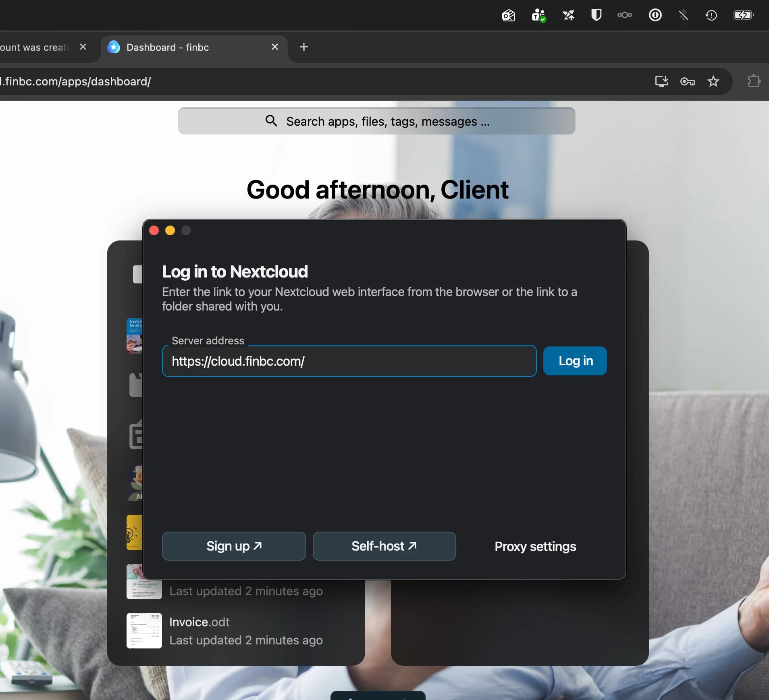Focus the Server address input field
Screen dimensions: 769x700
tap(349, 361)
